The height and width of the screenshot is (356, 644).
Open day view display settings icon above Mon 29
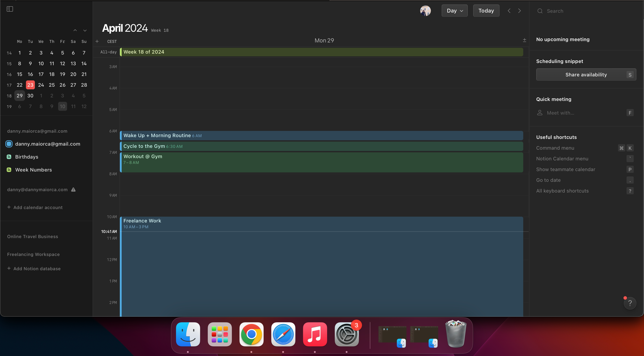pyautogui.click(x=524, y=40)
